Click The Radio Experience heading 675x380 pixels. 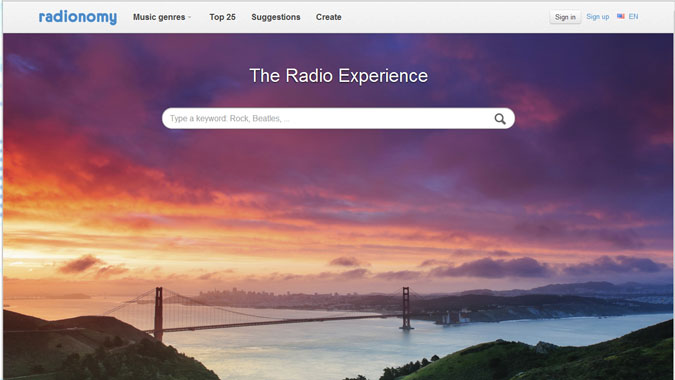coord(338,76)
